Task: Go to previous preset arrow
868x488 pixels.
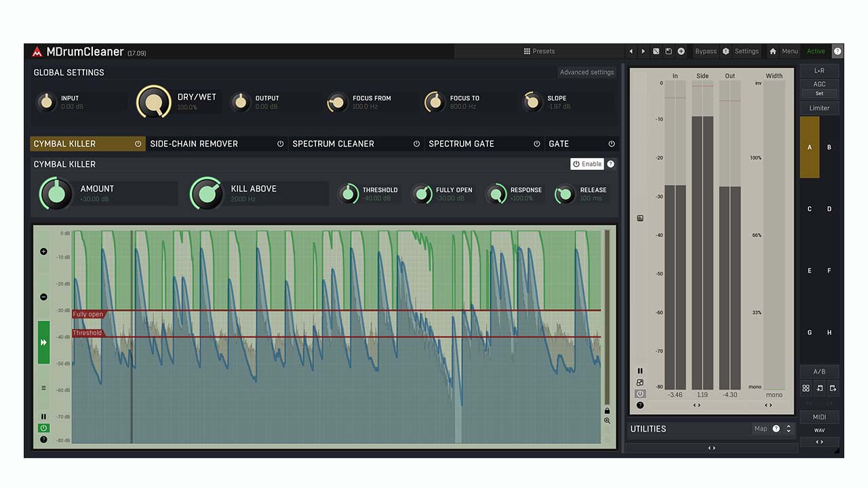Action: coord(631,52)
